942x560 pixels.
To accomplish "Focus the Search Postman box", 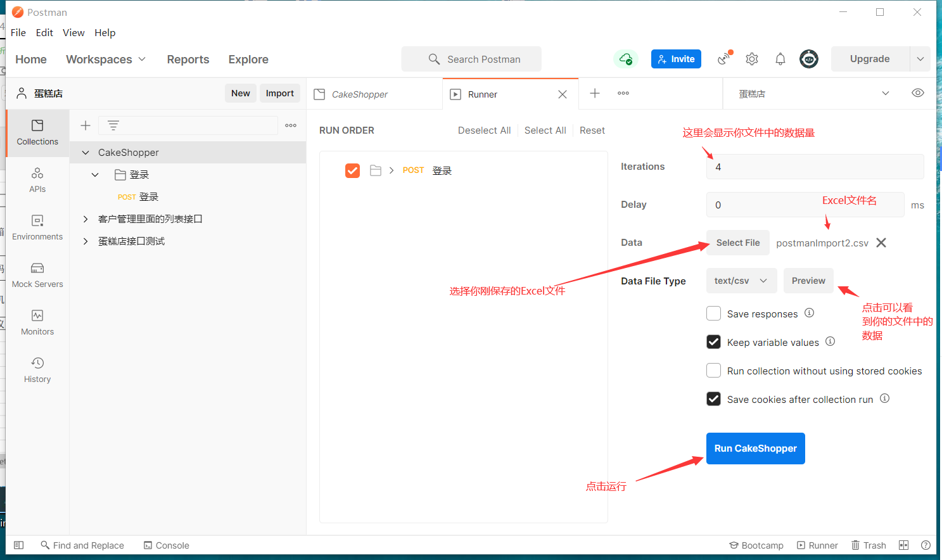I will point(471,59).
